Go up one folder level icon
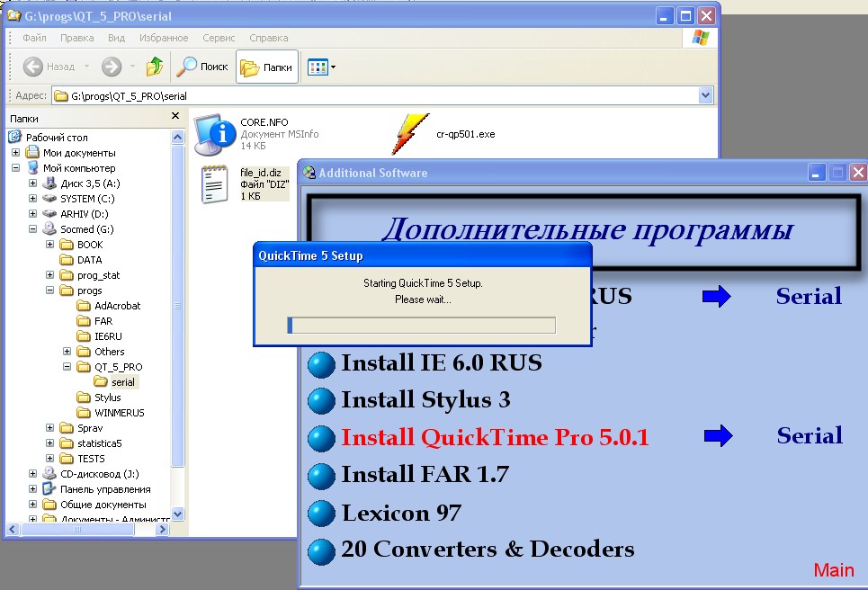This screenshot has width=868, height=590. [x=155, y=67]
